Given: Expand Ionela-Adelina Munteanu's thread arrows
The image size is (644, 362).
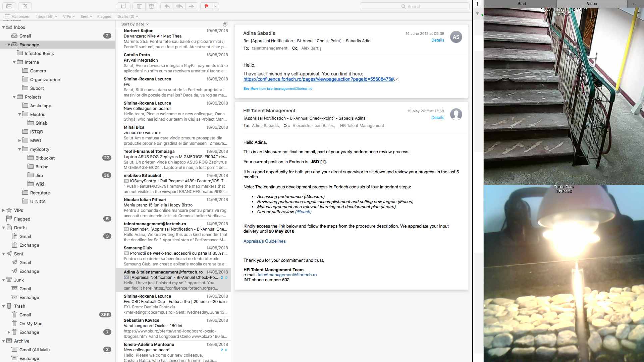Looking at the screenshot, I should tap(224, 350).
